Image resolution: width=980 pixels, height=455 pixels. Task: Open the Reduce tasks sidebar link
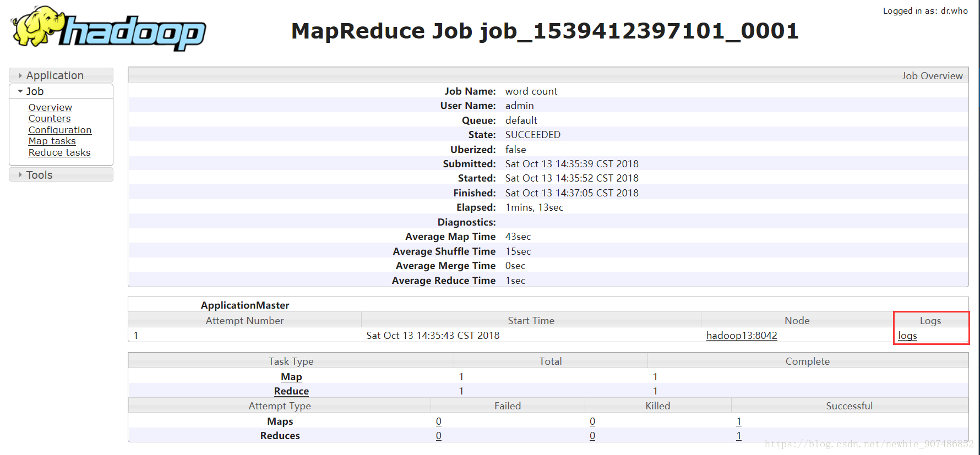[59, 152]
